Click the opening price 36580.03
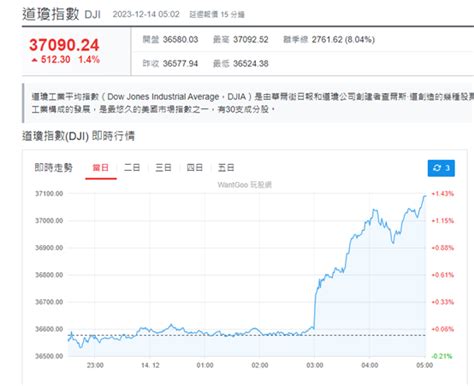Image resolution: width=474 pixels, height=386 pixels. 180,40
